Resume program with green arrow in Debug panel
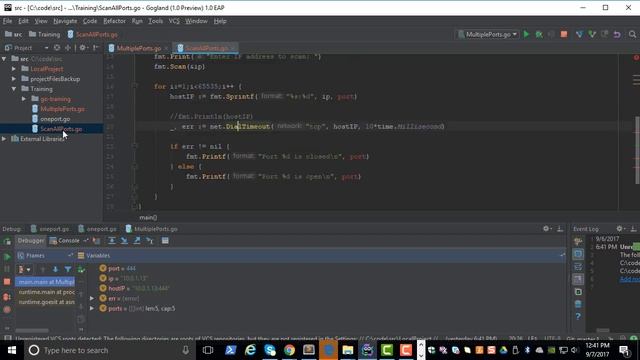Image resolution: width=640 pixels, height=360 pixels. coord(7,257)
